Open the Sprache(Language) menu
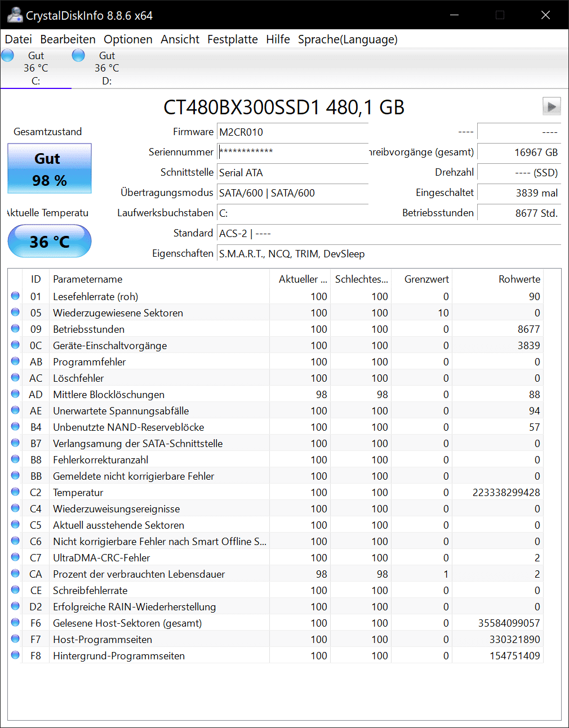The image size is (569, 728). [348, 39]
